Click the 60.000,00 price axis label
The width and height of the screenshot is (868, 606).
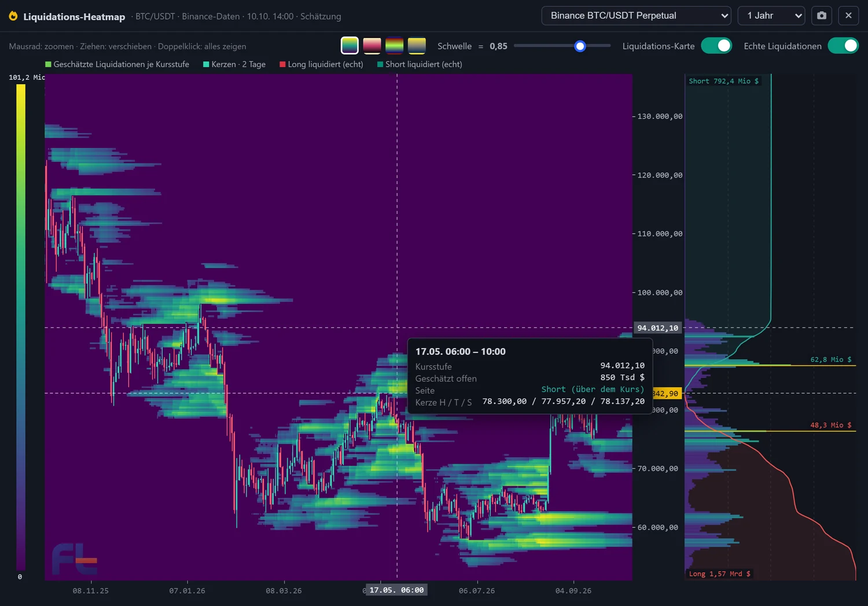[657, 527]
